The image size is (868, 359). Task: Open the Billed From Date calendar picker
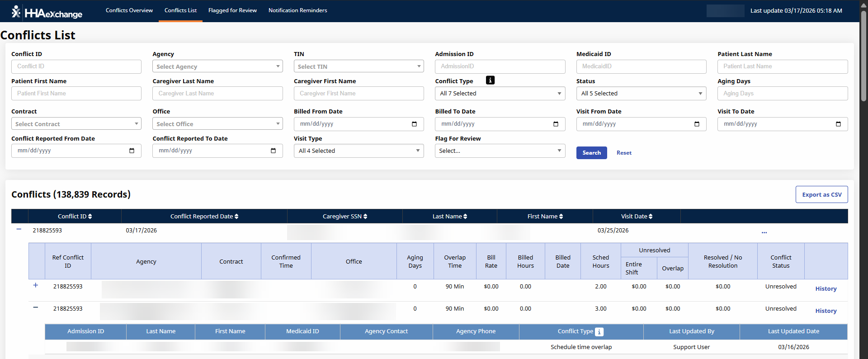click(x=414, y=124)
